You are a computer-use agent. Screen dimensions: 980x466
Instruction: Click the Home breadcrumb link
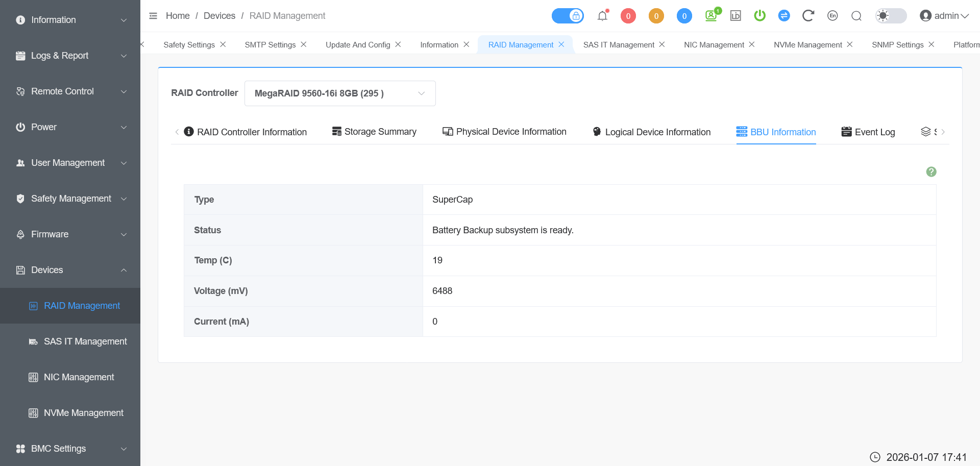(178, 16)
